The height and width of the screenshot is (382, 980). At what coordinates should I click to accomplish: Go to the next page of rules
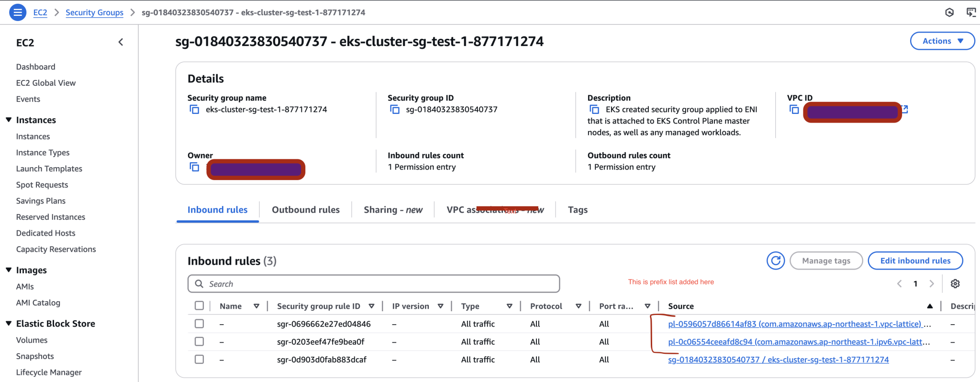click(x=932, y=283)
